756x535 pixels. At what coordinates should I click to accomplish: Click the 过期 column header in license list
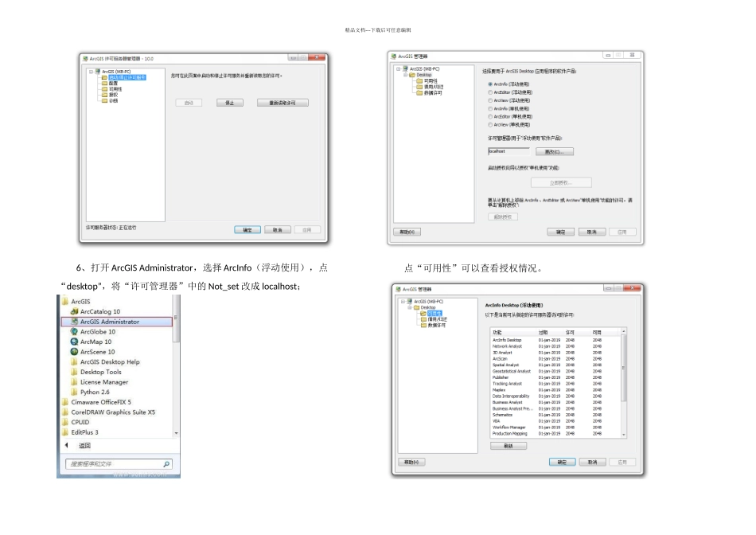tap(551, 333)
